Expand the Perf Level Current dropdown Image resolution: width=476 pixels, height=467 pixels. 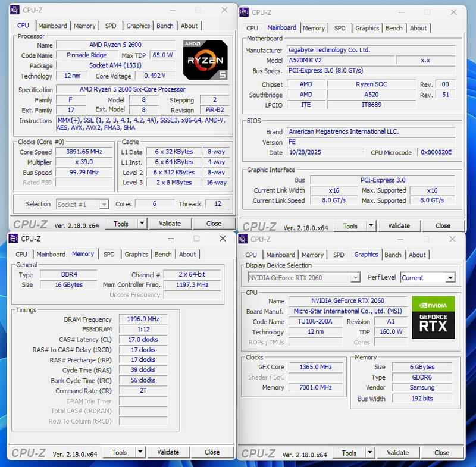pyautogui.click(x=450, y=277)
